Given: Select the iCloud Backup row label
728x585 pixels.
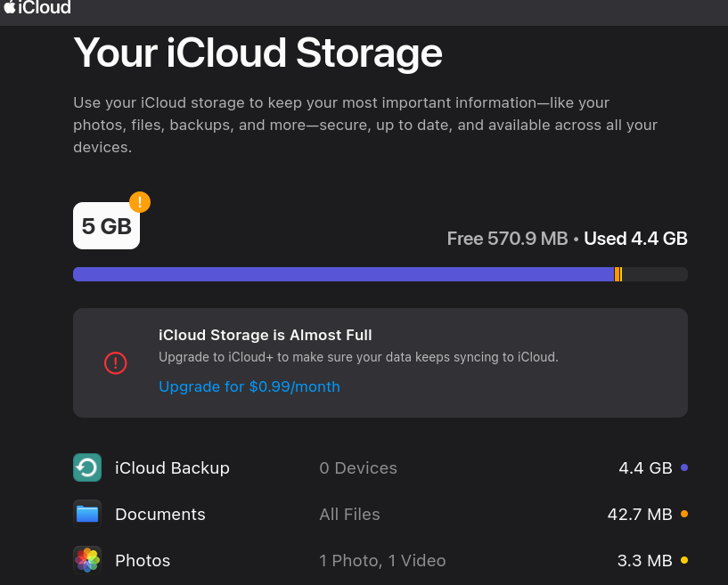Looking at the screenshot, I should (172, 467).
